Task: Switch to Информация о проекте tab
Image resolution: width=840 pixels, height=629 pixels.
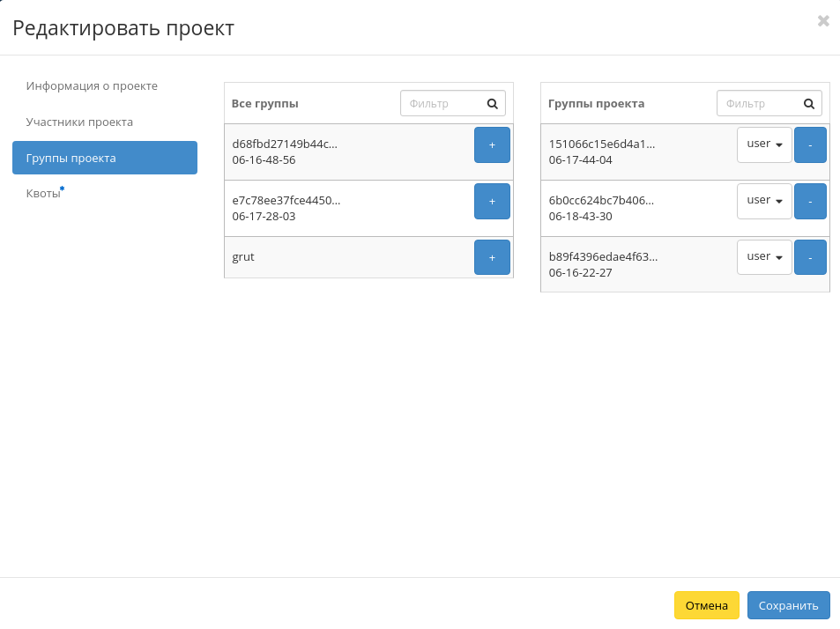Action: [92, 85]
